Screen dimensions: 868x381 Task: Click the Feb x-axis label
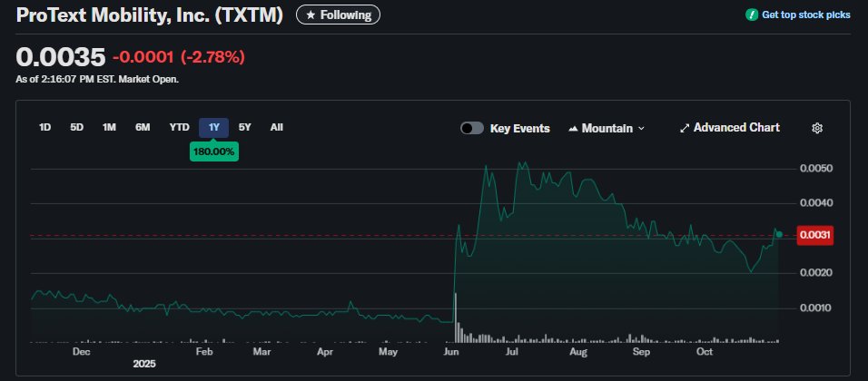tap(204, 352)
